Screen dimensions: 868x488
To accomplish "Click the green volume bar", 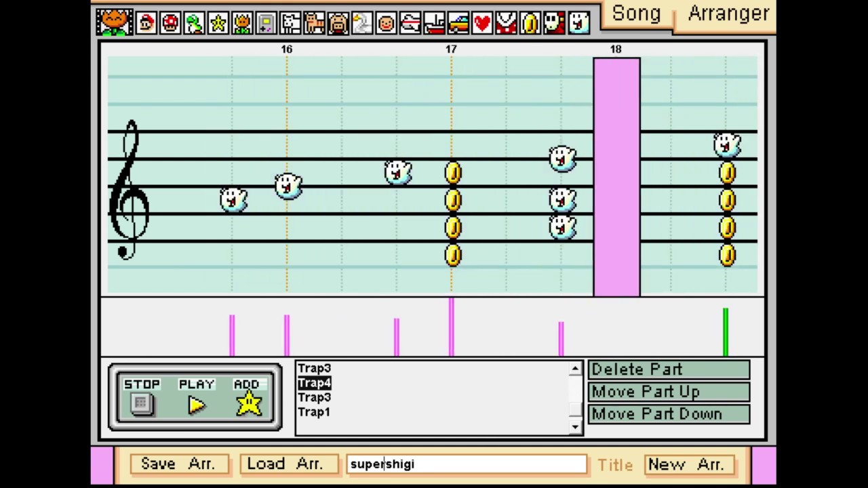I will [726, 331].
